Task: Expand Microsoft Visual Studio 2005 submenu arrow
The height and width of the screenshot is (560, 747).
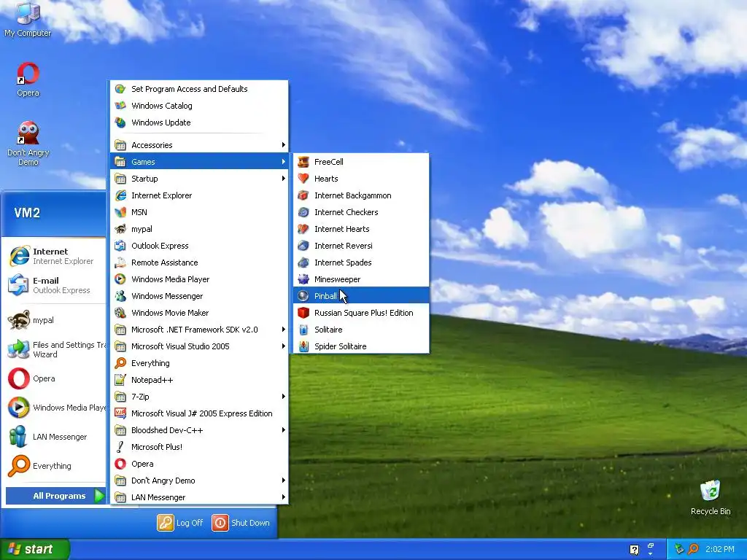Action: click(x=284, y=346)
